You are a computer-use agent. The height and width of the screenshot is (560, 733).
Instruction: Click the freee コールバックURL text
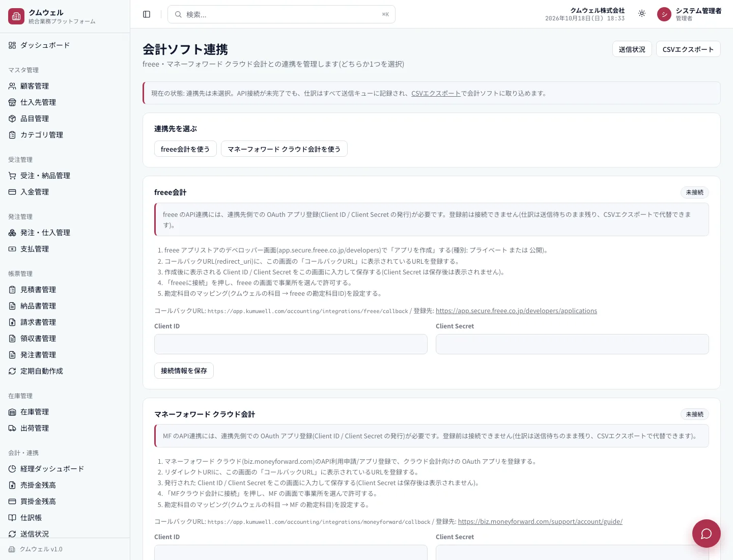click(308, 311)
